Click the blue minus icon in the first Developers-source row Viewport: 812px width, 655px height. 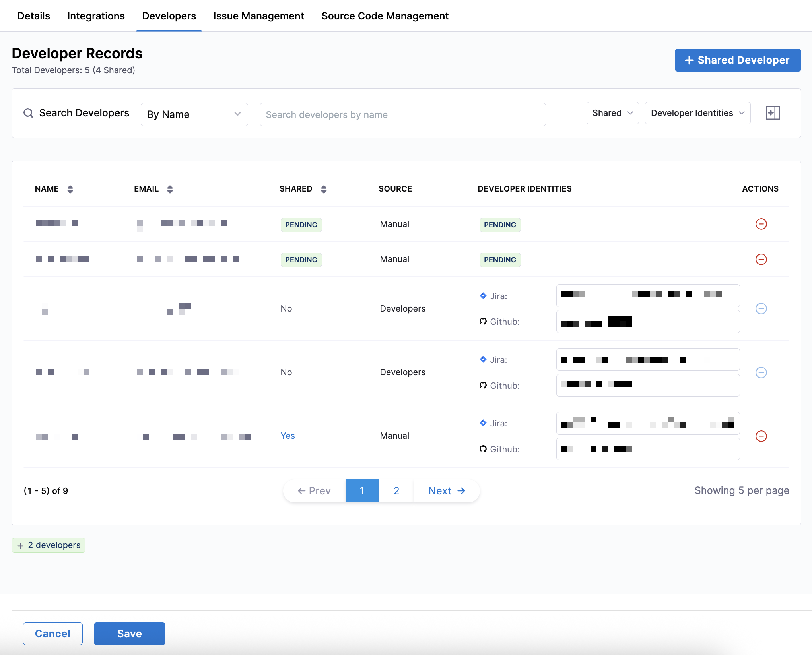click(x=761, y=308)
